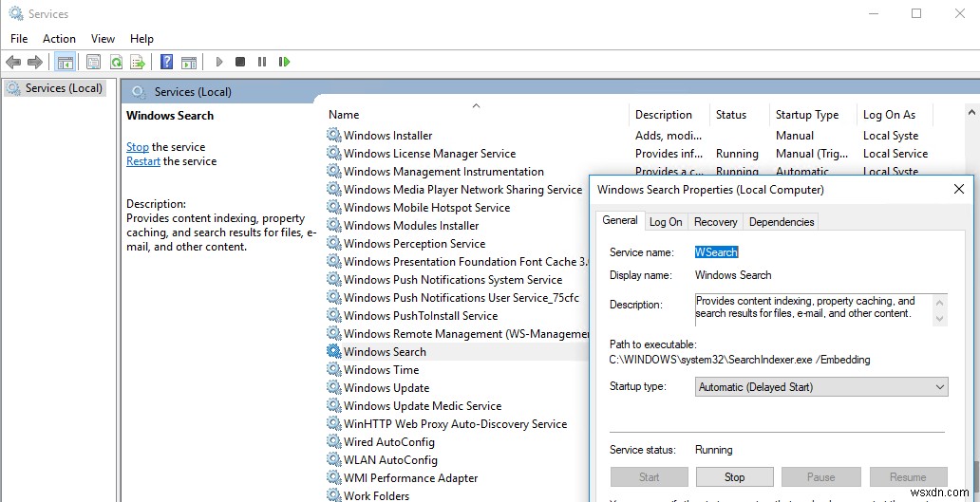The height and width of the screenshot is (502, 980).
Task: Select the Windows Update Medic Service row
Action: (x=423, y=406)
